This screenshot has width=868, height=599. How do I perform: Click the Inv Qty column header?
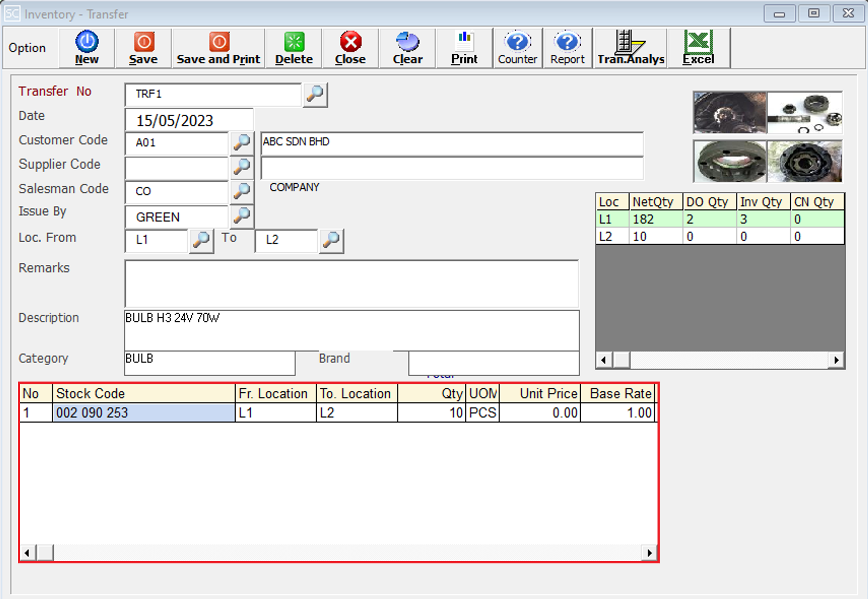tap(763, 202)
